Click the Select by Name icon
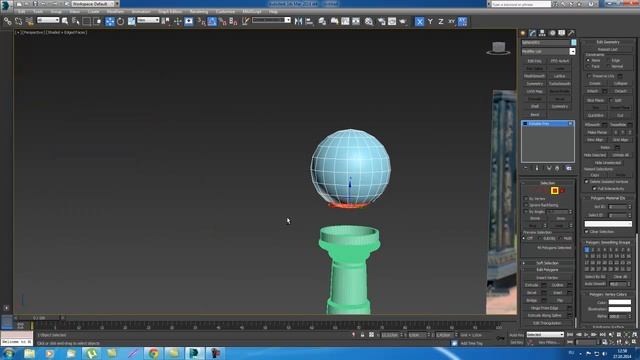This screenshot has height=360, width=640. pos(76,22)
